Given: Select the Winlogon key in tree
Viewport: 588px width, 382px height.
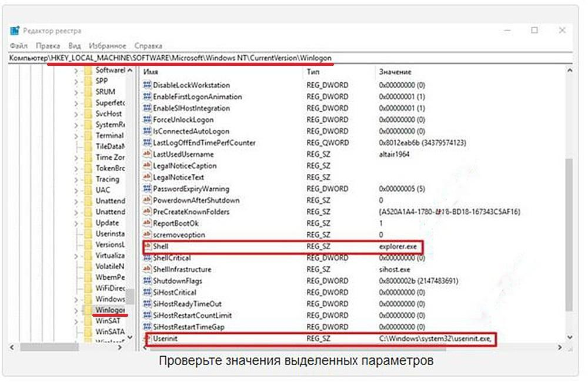Looking at the screenshot, I should pyautogui.click(x=110, y=310).
